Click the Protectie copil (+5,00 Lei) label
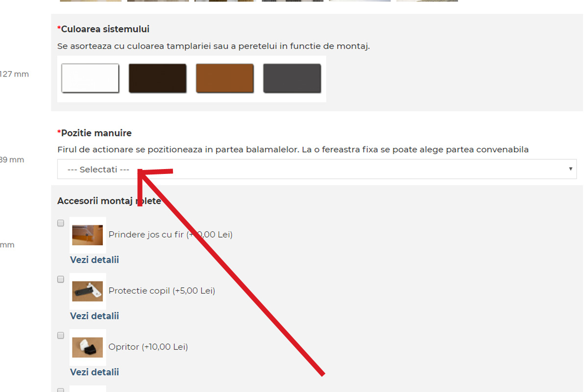 tap(162, 291)
